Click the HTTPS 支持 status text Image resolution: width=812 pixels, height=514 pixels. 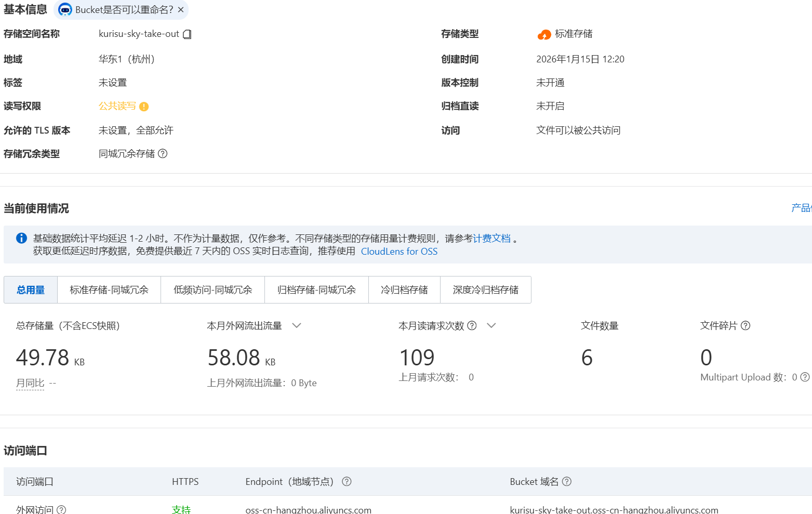tap(181, 510)
